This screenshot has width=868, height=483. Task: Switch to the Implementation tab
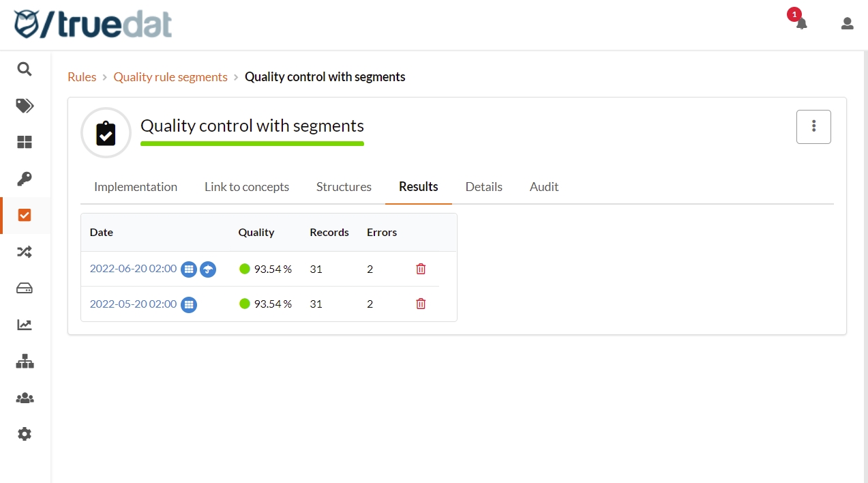[136, 187]
